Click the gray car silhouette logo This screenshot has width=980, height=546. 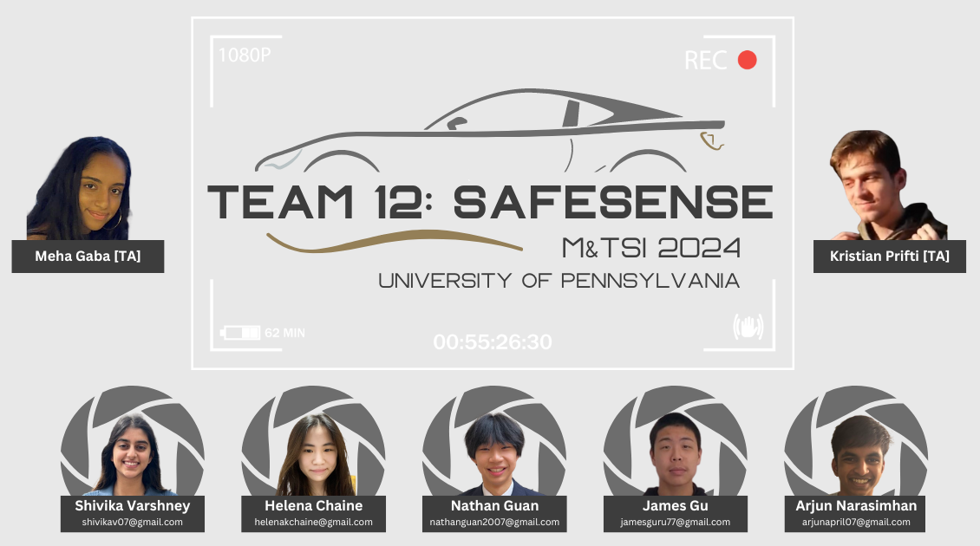490,130
